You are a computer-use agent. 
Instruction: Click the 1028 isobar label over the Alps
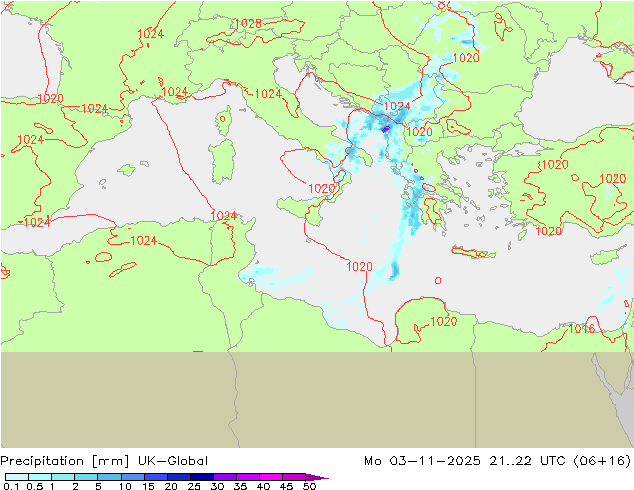click(248, 24)
